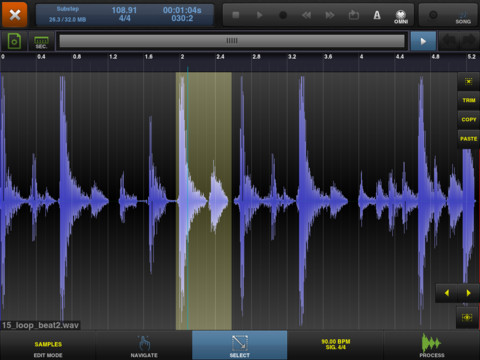480x360 pixels.
Task: Click the horizontal waveform scrollbar handle
Action: click(x=232, y=41)
